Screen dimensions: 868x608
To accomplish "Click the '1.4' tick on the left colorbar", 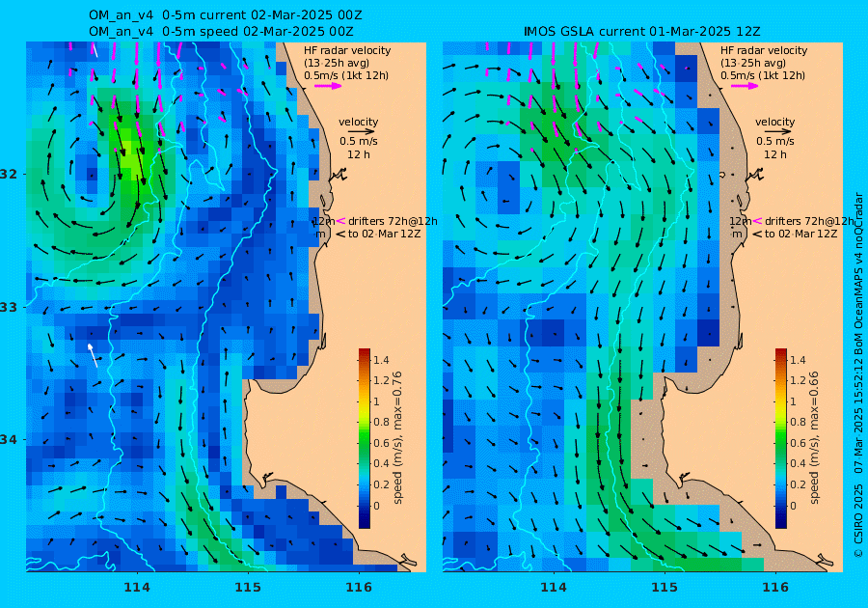I will pos(381,360).
